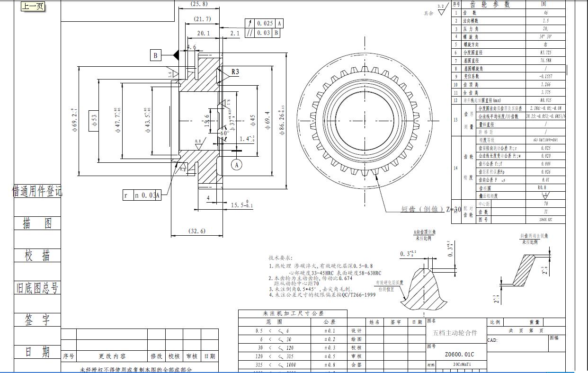The image size is (588, 373).
Task: Select the 姓名 column header
Action: [374, 322]
